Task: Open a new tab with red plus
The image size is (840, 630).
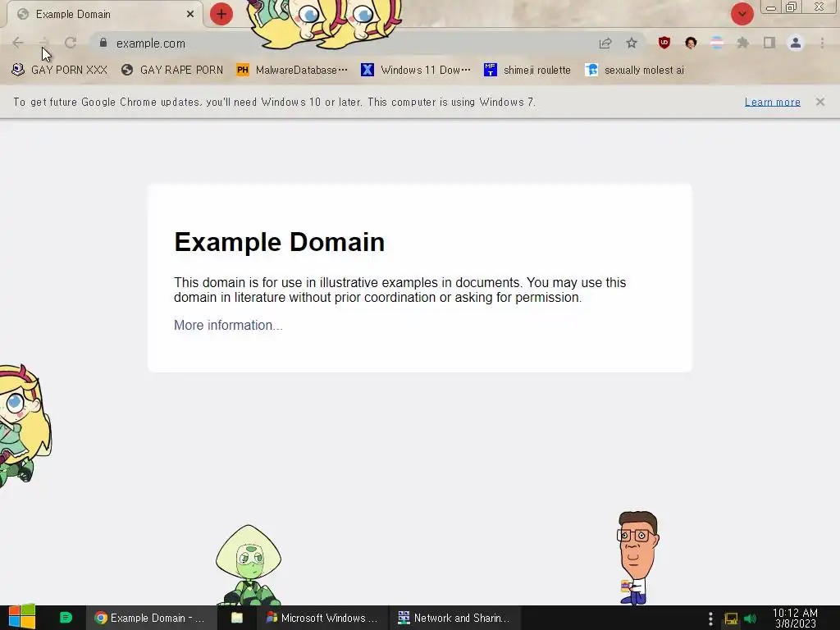Action: pos(221,14)
